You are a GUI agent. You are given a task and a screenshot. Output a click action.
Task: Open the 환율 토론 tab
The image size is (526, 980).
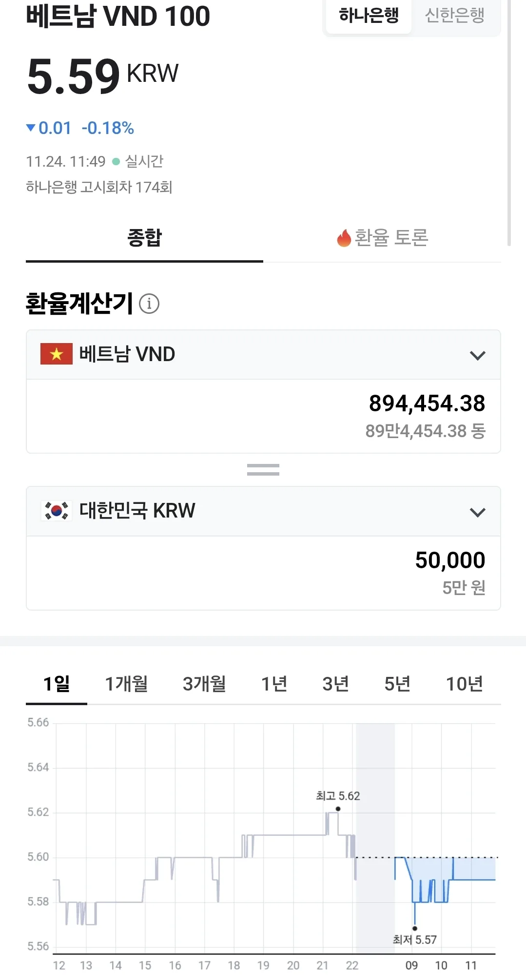(382, 238)
